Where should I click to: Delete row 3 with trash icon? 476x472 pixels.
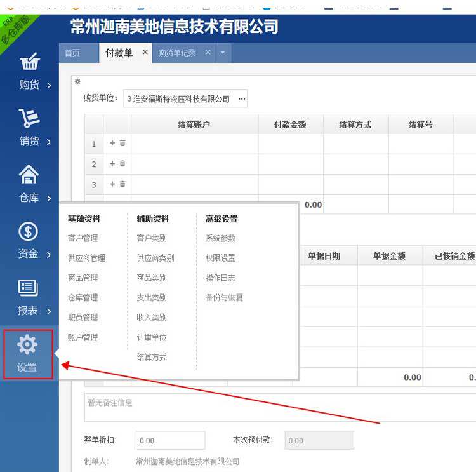tap(122, 184)
